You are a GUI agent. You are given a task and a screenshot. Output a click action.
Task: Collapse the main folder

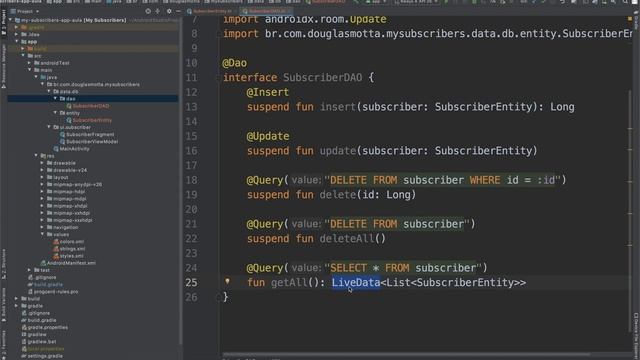click(30, 70)
